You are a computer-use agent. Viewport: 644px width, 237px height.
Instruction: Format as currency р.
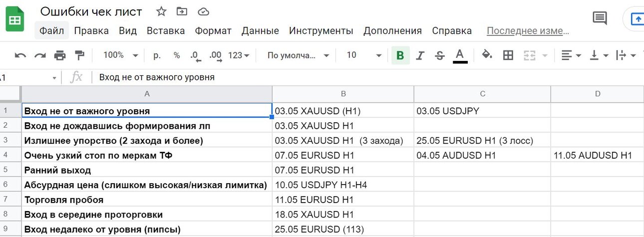157,55
